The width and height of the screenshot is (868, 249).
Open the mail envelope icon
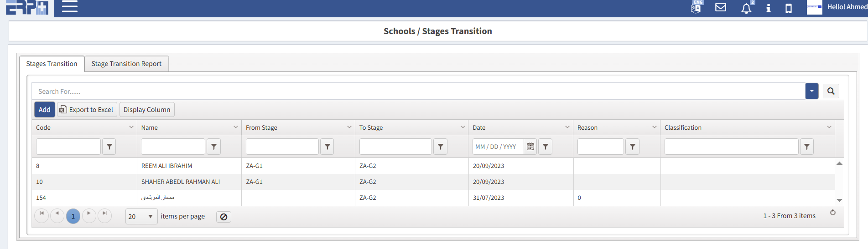point(720,7)
